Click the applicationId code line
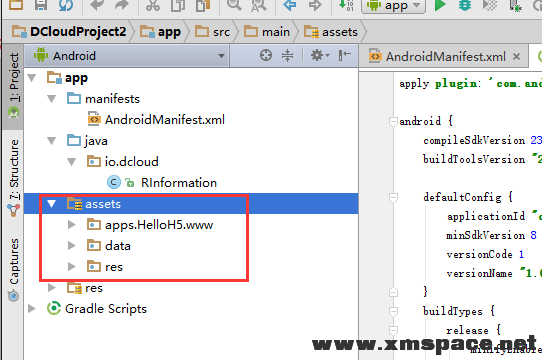 494,216
